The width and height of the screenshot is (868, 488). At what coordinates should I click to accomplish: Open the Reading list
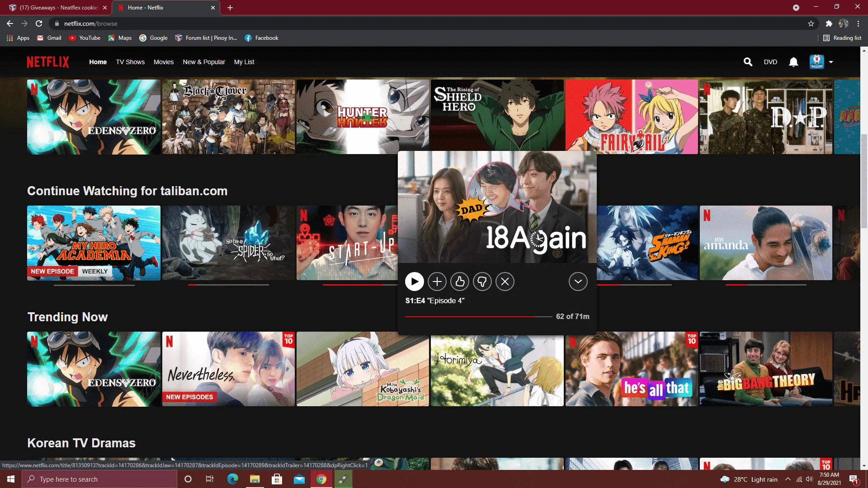click(x=842, y=38)
